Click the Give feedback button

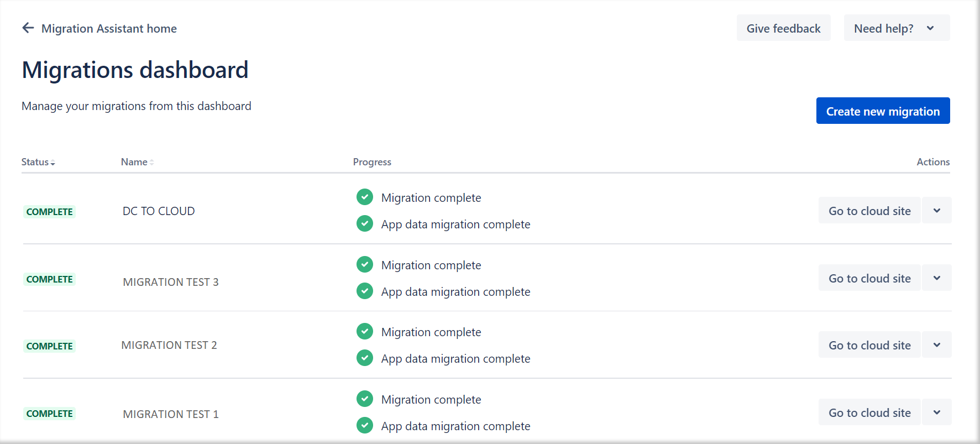[783, 28]
